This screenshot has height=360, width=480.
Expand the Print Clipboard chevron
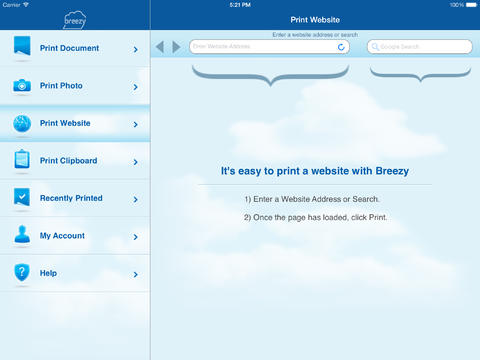[135, 162]
